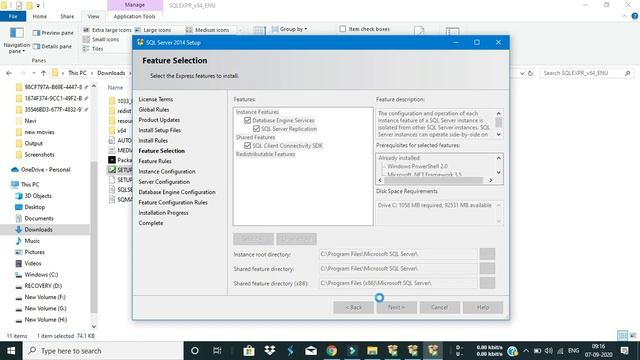Cancel the SQL Server setup

(x=440, y=307)
